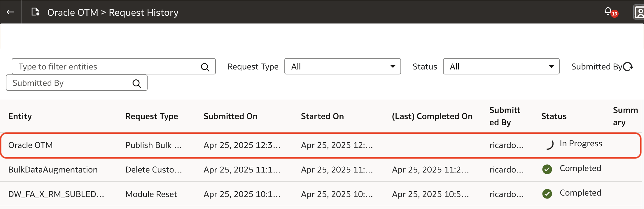Click the Status column header

(x=554, y=116)
